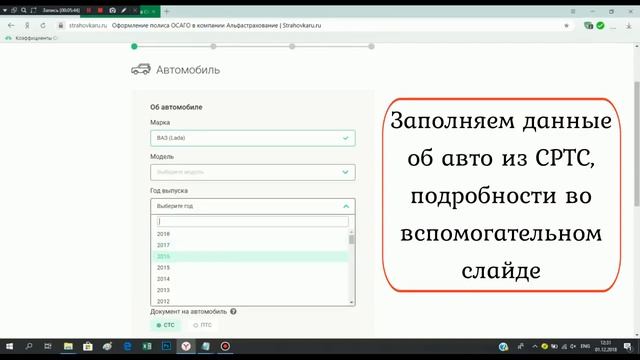Image resolution: width=640 pixels, height=360 pixels.
Task: Choose year 2018 from list
Action: [250, 234]
